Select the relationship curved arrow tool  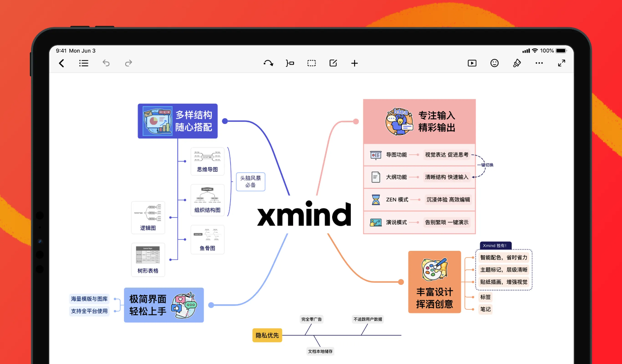click(x=268, y=63)
